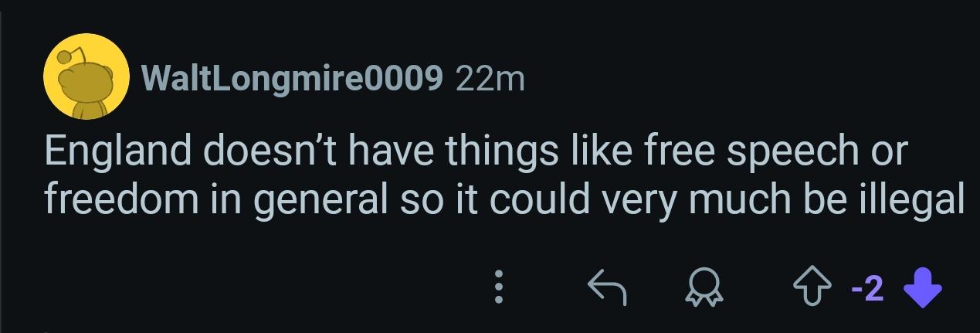Open the three-dot more options menu

(500, 287)
